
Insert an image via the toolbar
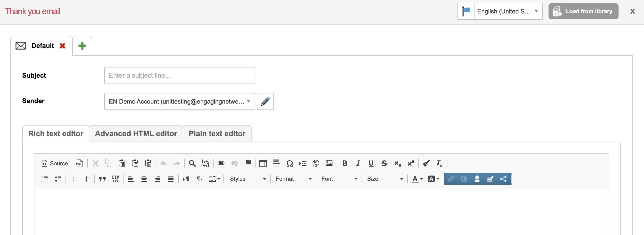point(329,164)
